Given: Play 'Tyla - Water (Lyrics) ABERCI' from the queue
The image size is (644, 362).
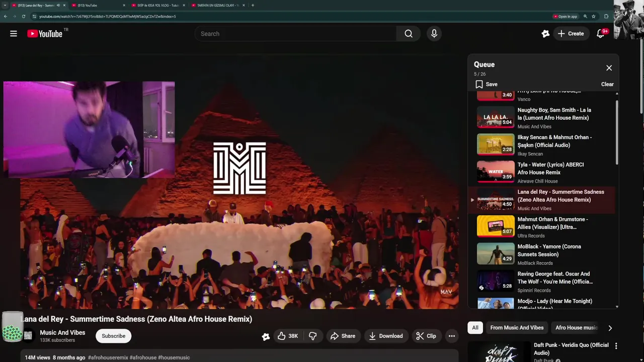Looking at the screenshot, I should click(x=541, y=172).
